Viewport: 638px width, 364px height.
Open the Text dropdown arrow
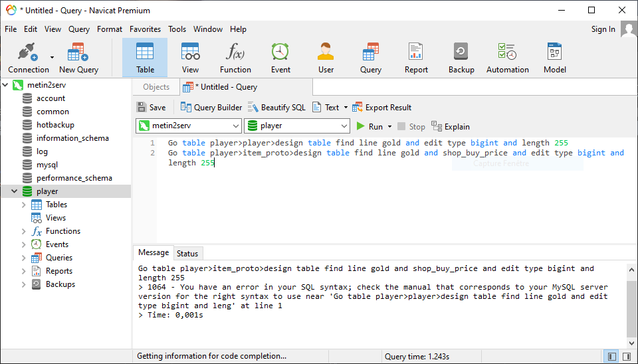346,108
